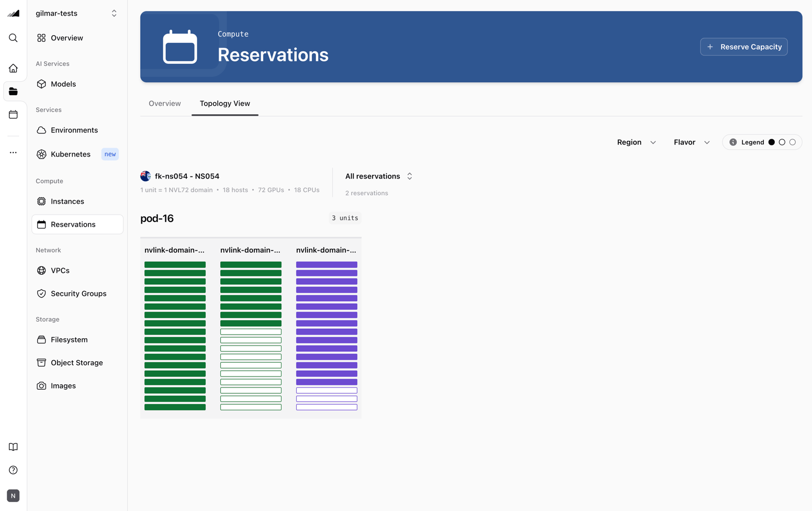Viewport: 812px width, 511px height.
Task: Click the middle outlined legend circle
Action: point(782,142)
